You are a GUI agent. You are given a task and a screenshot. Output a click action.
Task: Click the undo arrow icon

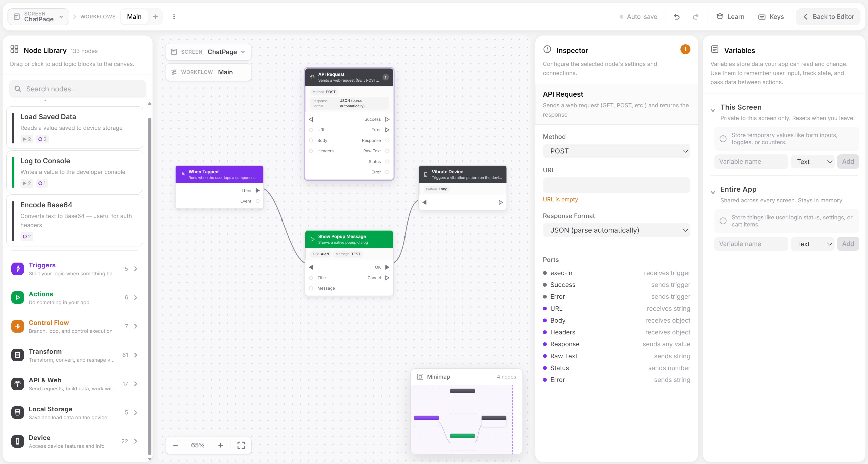pyautogui.click(x=677, y=17)
